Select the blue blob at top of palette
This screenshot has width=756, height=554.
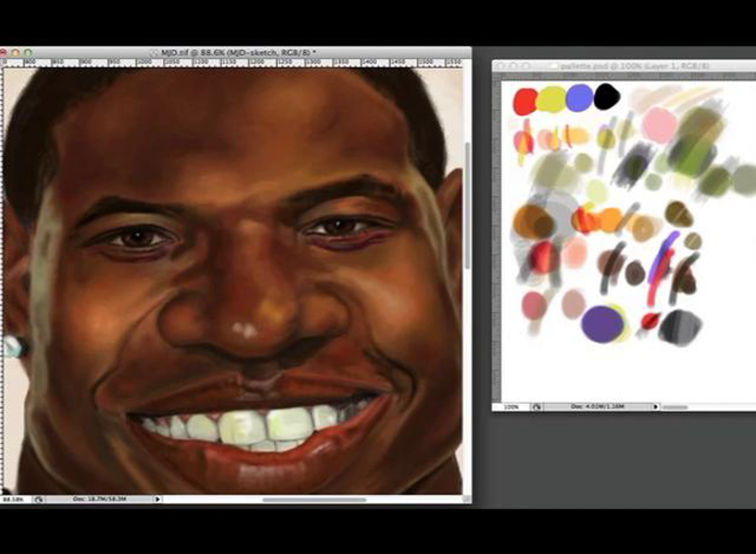pos(580,98)
